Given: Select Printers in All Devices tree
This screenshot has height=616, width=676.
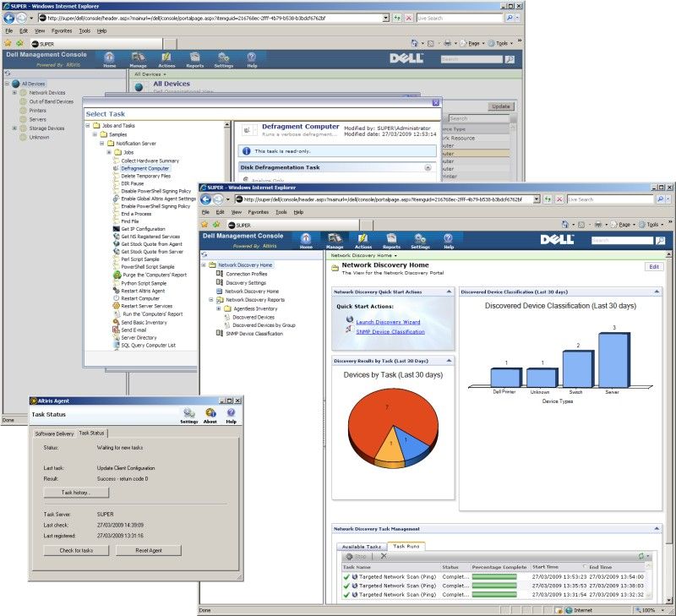Looking at the screenshot, I should coord(37,111).
